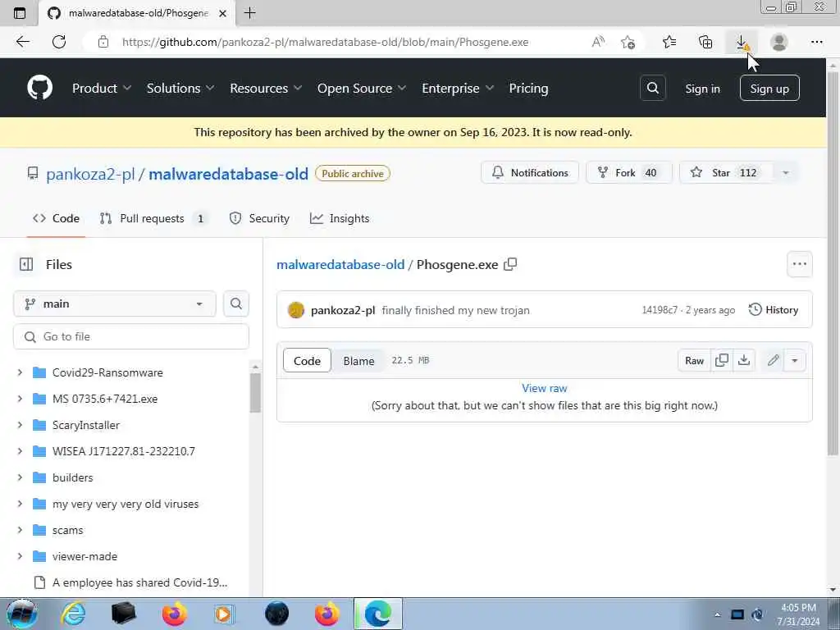Viewport: 840px width, 630px height.
Task: Select the Code view toggle
Action: 307,361
